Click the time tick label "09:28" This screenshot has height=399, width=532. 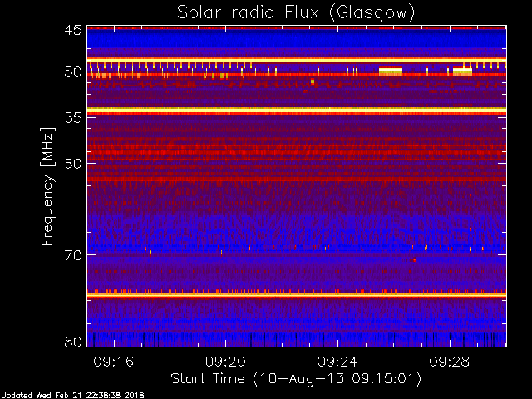(x=450, y=362)
